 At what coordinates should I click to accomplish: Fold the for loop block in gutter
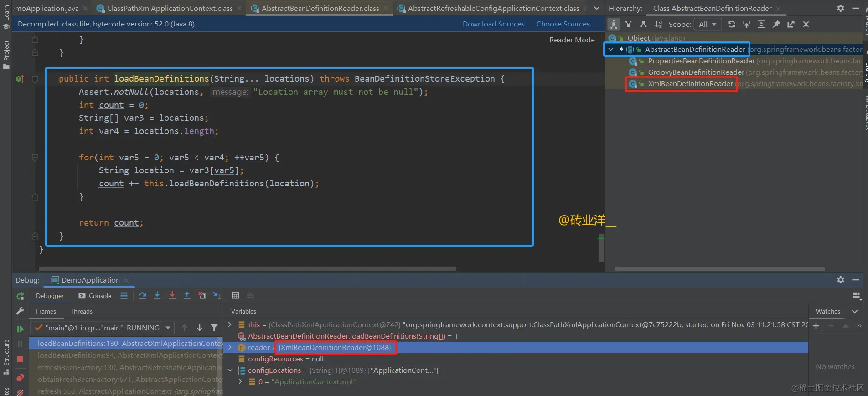pos(35,158)
